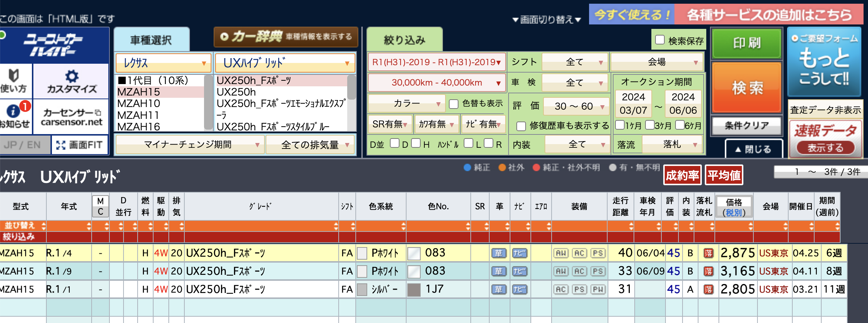Open the マイナーチェンジ期間 dropdown
The width and height of the screenshot is (868, 323).
(x=190, y=145)
